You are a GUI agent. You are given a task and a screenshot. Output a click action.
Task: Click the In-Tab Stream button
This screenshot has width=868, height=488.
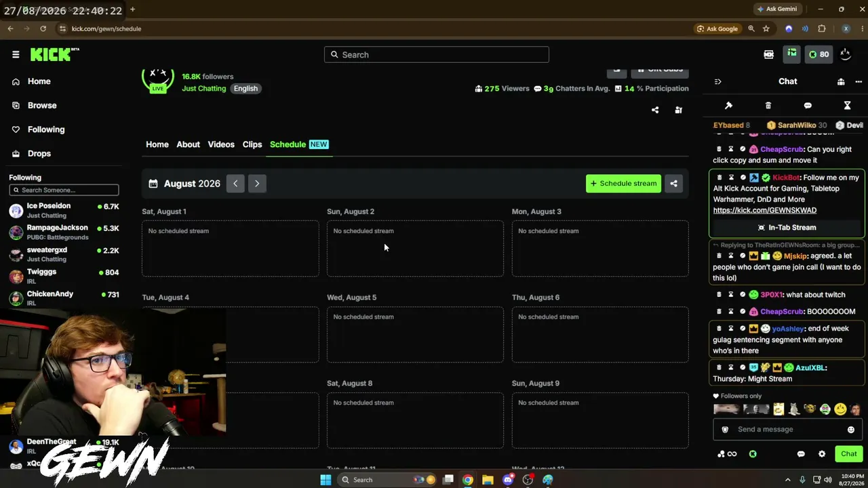coord(787,228)
